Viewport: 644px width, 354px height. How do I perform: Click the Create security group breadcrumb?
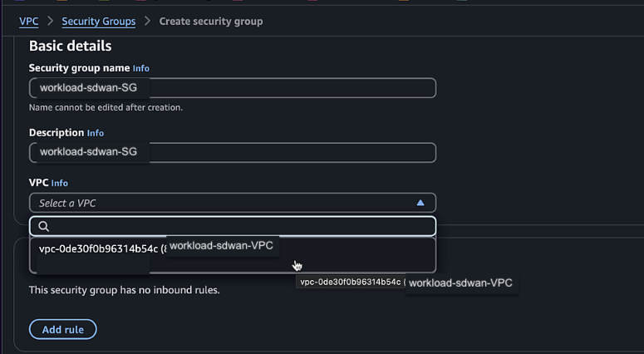pos(210,21)
